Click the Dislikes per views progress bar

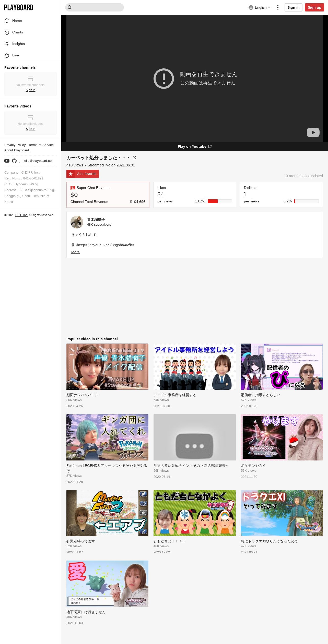307,201
